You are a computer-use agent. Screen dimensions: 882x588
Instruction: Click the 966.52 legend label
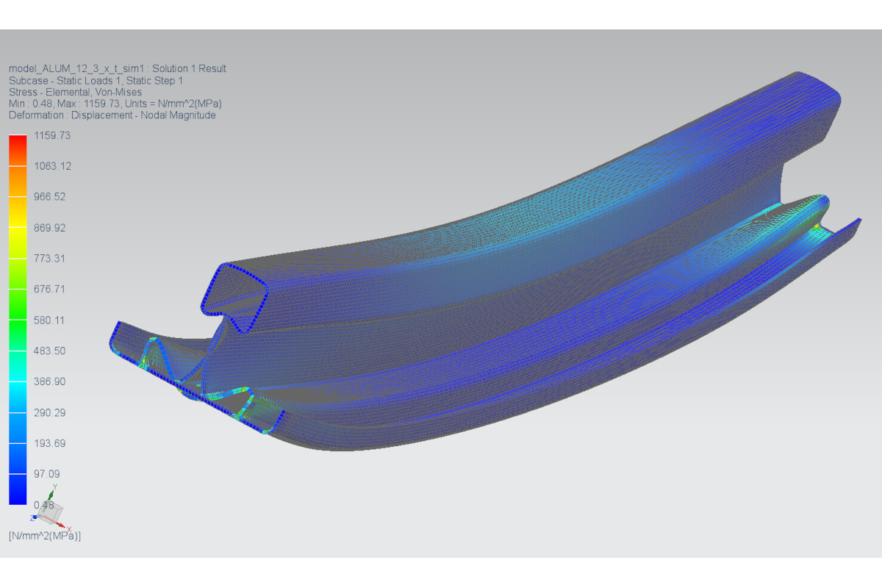coord(49,196)
